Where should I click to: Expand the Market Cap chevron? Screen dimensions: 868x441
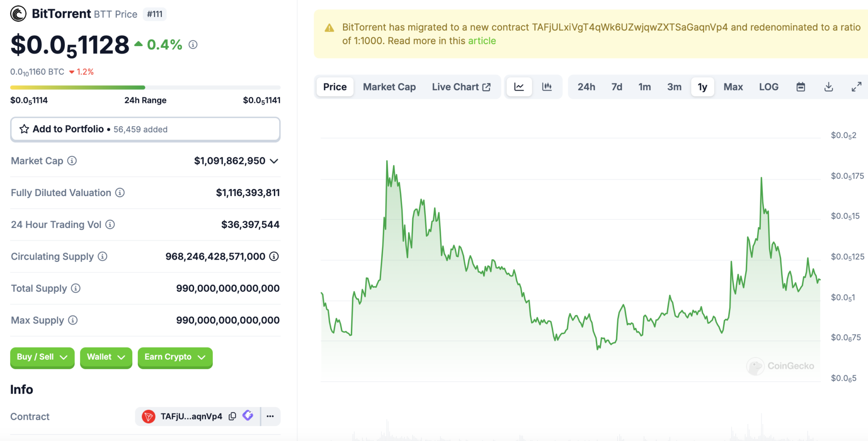(x=274, y=161)
